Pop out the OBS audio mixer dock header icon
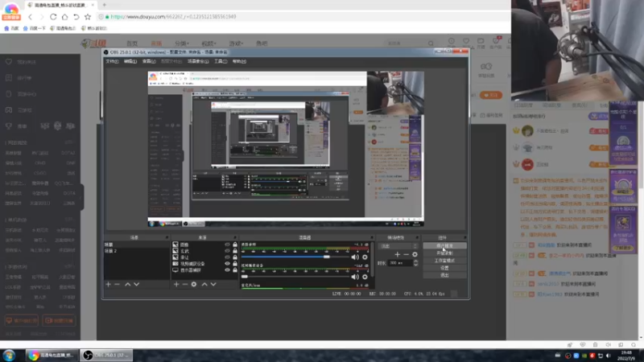This screenshot has width=644, height=362. tap(372, 237)
